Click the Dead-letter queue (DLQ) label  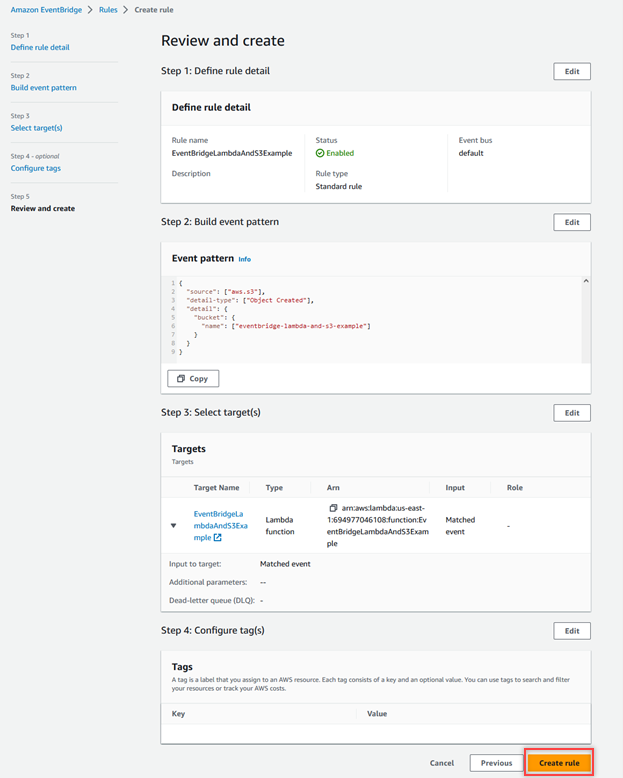tap(212, 600)
